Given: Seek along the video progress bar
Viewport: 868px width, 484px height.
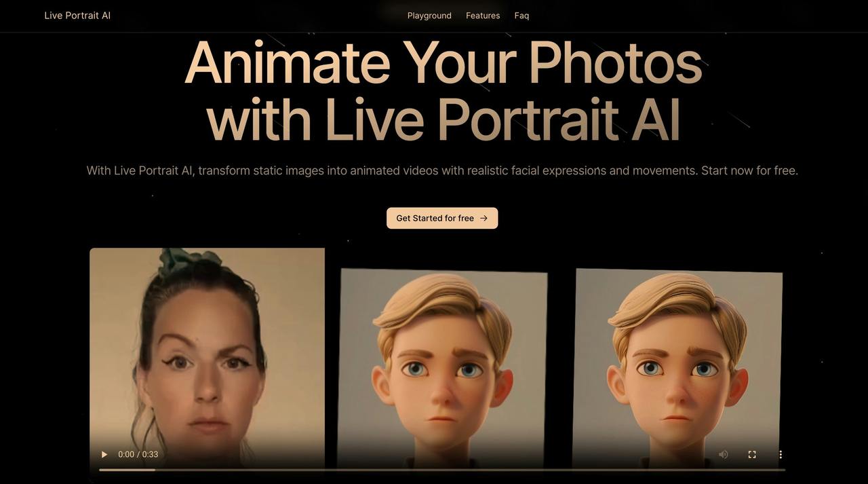Looking at the screenshot, I should (442, 470).
